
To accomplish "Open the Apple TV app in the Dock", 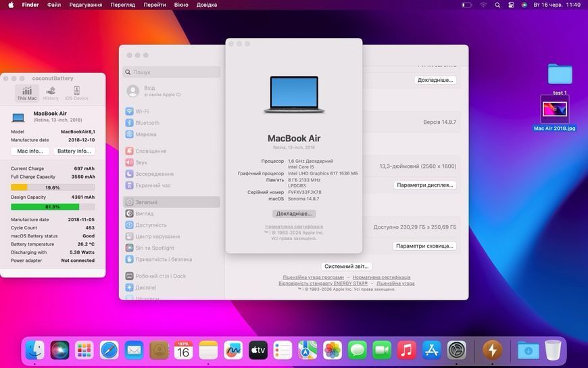I will click(x=258, y=350).
